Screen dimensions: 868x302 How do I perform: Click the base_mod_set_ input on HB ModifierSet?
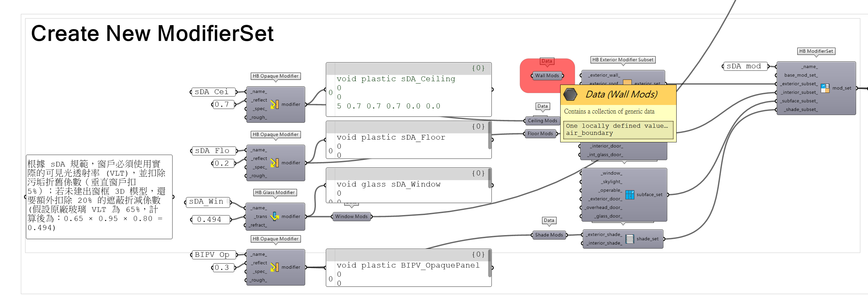click(800, 75)
